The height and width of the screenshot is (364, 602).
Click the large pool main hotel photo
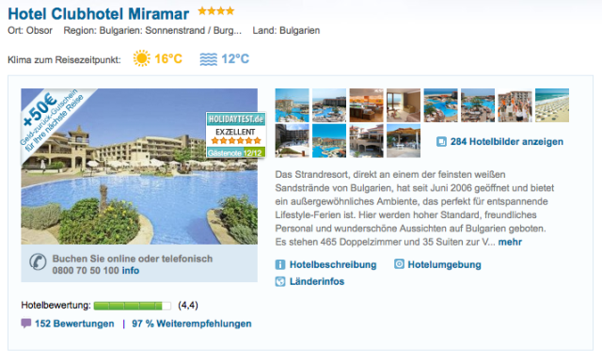139,166
